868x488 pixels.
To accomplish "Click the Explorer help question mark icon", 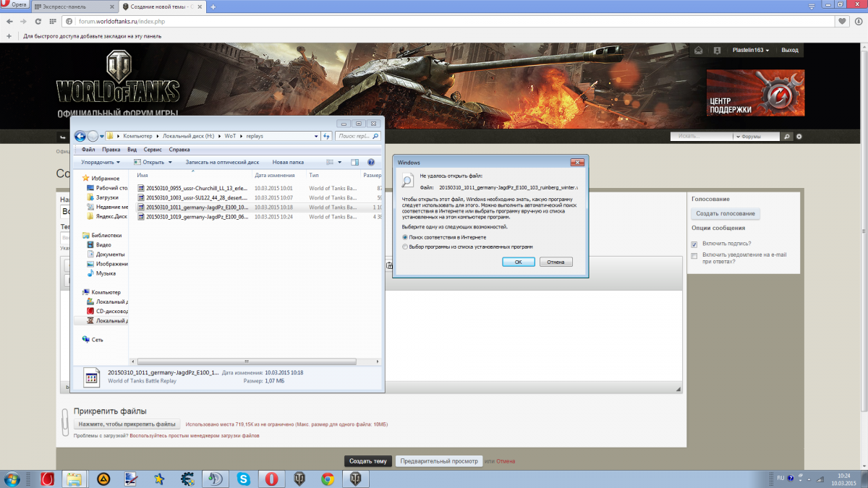I will [371, 162].
